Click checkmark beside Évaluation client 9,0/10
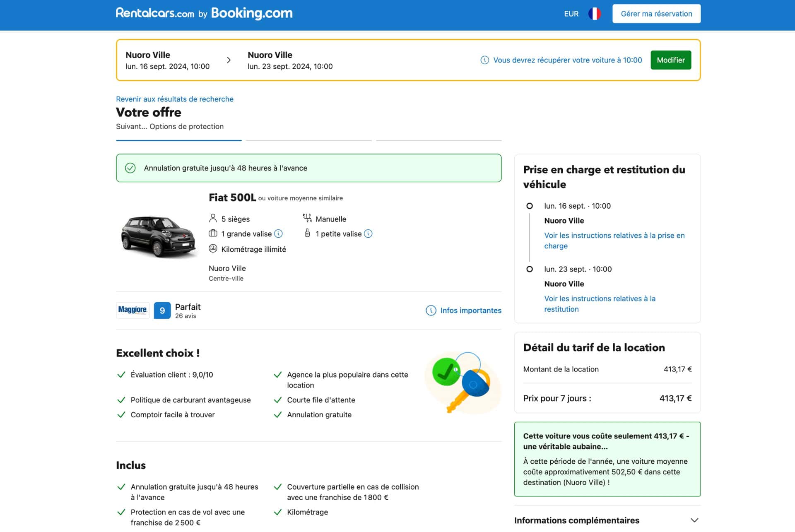The image size is (795, 532). pos(121,375)
